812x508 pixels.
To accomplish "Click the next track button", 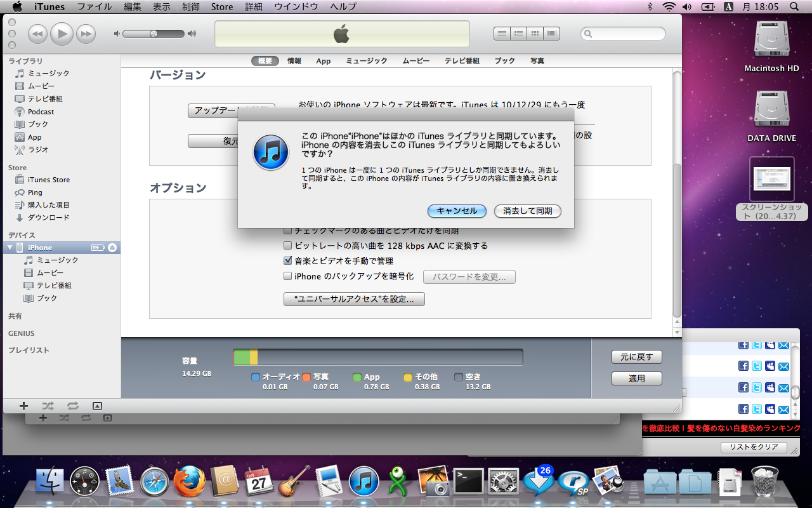I will (x=86, y=34).
